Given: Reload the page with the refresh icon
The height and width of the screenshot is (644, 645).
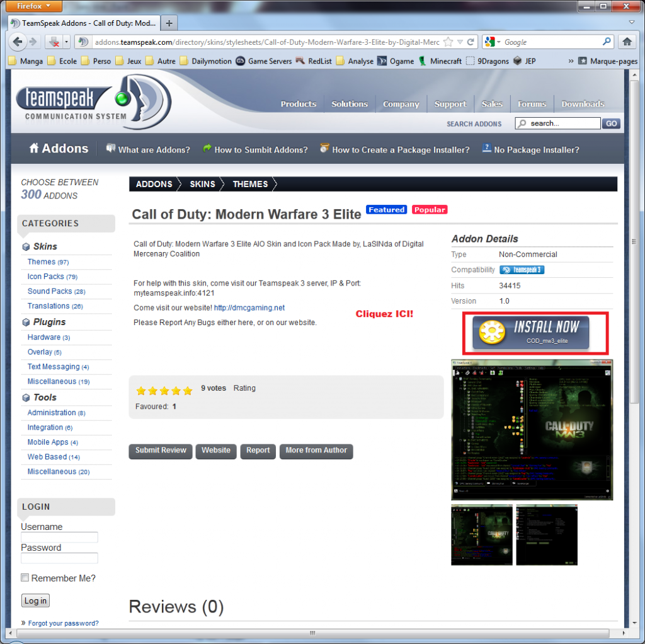Looking at the screenshot, I should [x=471, y=42].
